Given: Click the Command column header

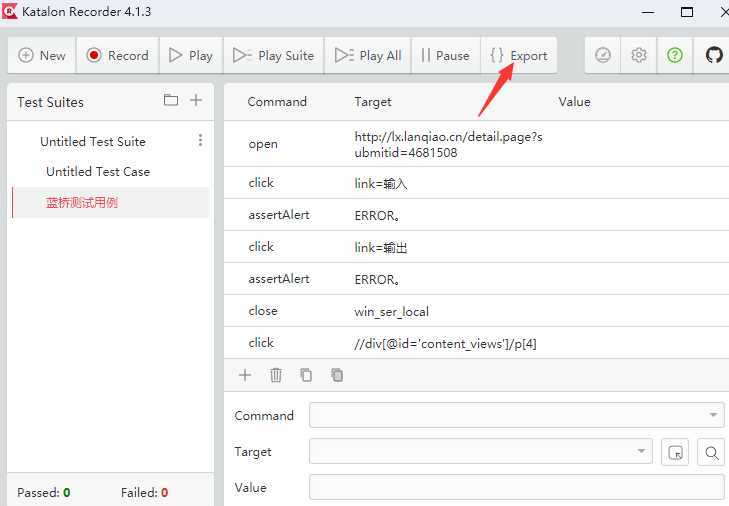Looking at the screenshot, I should click(x=277, y=102).
